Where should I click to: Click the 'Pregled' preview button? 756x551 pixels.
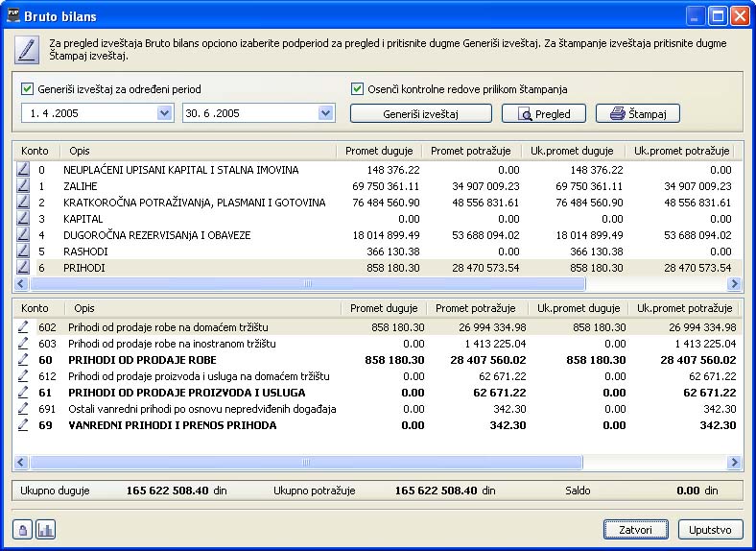point(543,114)
